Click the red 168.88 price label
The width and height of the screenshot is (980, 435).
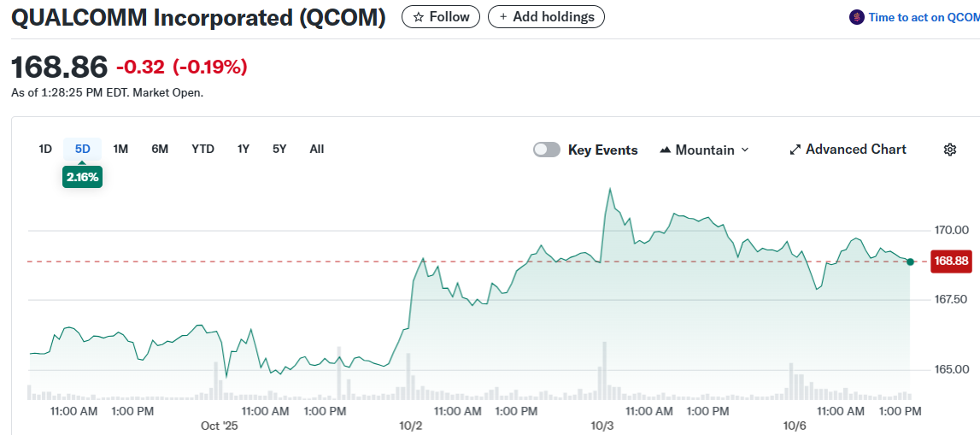coord(951,262)
